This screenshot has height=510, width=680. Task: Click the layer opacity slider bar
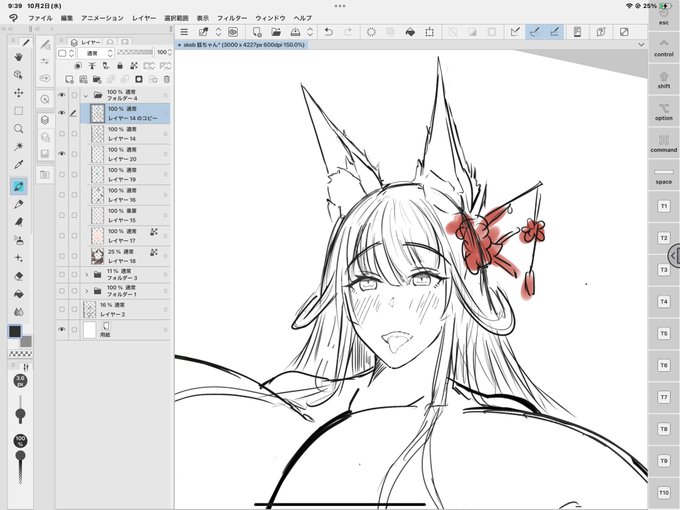(x=135, y=52)
